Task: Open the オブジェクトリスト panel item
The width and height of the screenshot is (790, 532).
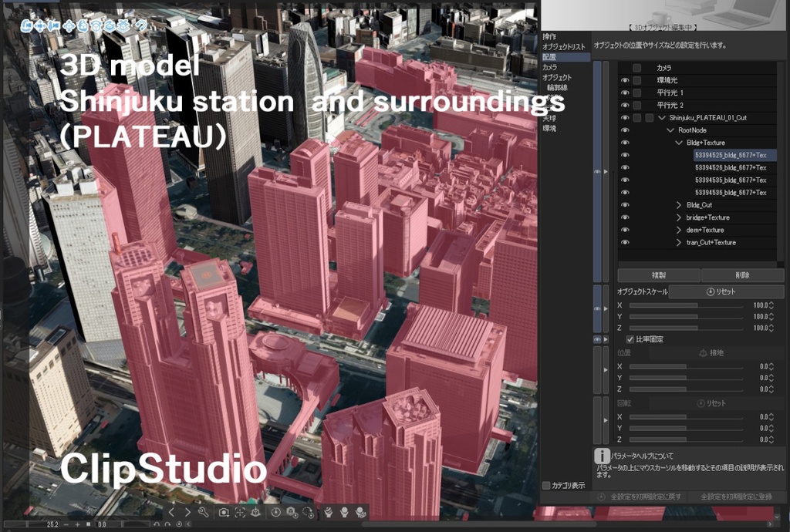Action: [564, 45]
